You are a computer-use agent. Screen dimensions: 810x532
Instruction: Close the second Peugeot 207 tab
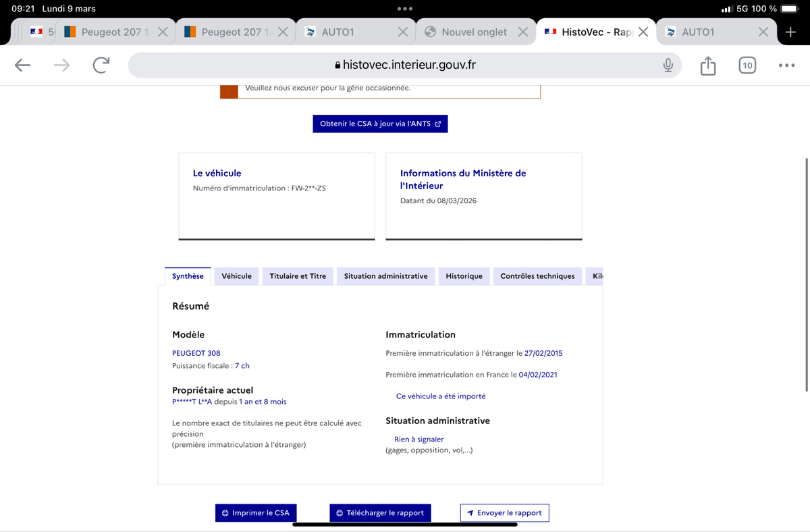pos(283,32)
